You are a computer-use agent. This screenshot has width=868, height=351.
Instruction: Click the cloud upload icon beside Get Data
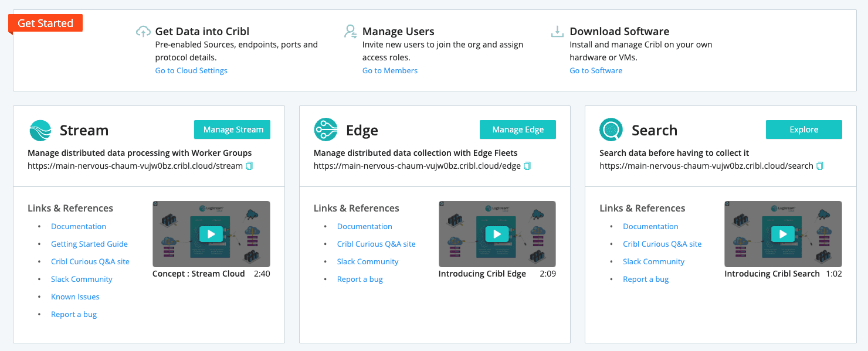click(x=144, y=32)
